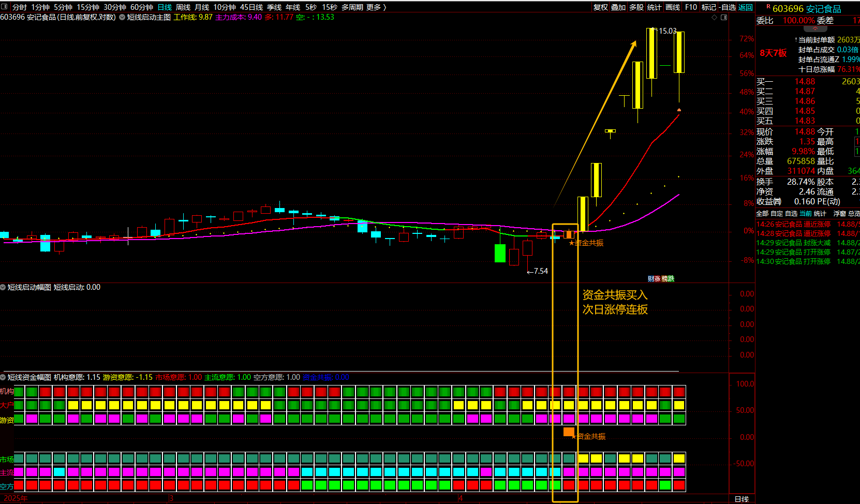Remove from watchlist with -自选
Screen dimensions: 860x504
pyautogui.click(x=727, y=7)
